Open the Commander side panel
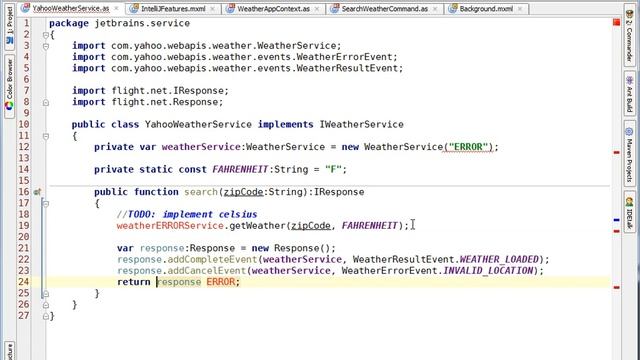Viewport: 640px width, 360px height. 629,36
